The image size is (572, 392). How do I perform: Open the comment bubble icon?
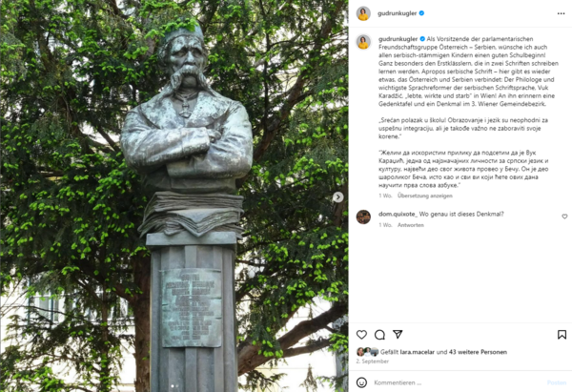(x=379, y=335)
